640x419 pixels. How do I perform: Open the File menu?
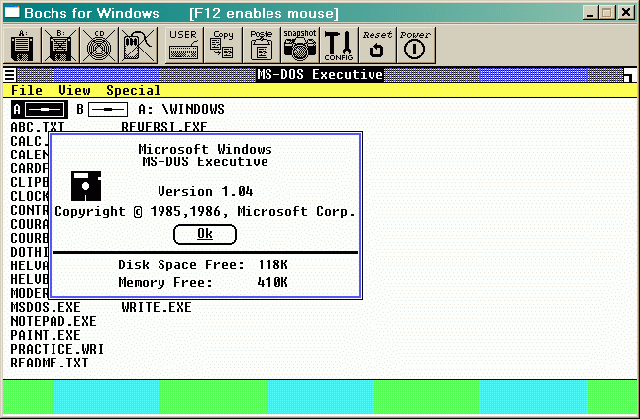26,90
